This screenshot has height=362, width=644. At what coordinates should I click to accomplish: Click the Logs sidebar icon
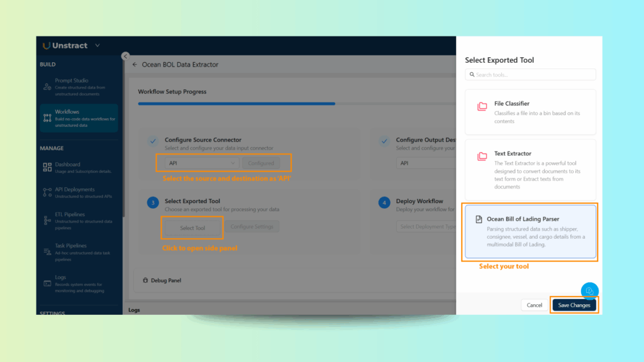pos(47,283)
